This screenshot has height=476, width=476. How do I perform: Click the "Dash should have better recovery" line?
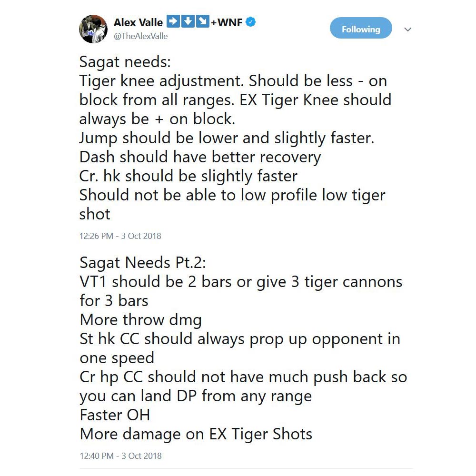tap(200, 157)
